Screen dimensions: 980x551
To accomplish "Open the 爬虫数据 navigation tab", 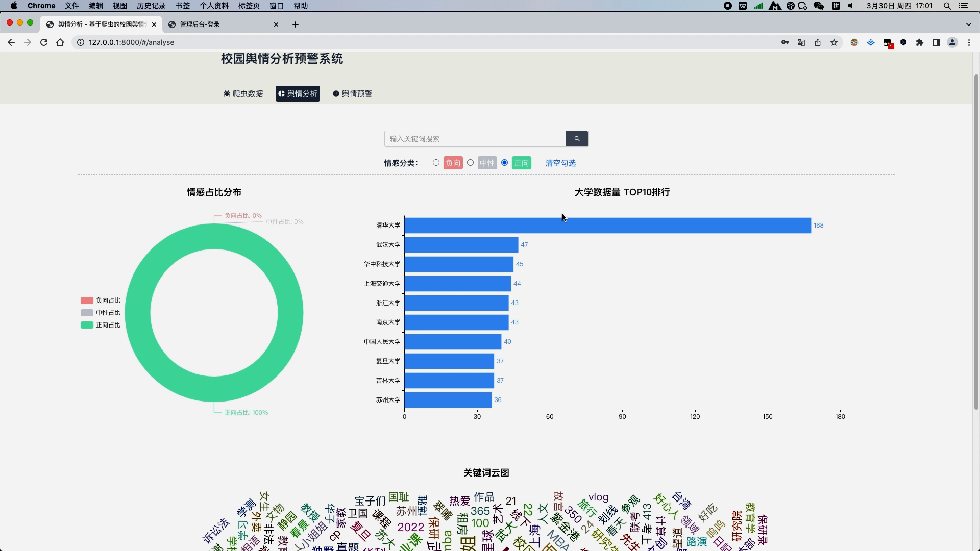I will [243, 94].
